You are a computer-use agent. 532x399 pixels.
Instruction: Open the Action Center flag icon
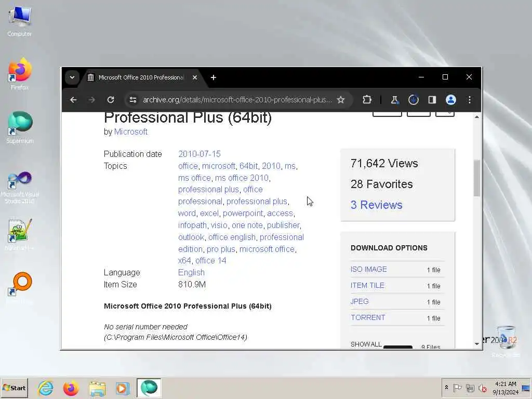click(457, 388)
